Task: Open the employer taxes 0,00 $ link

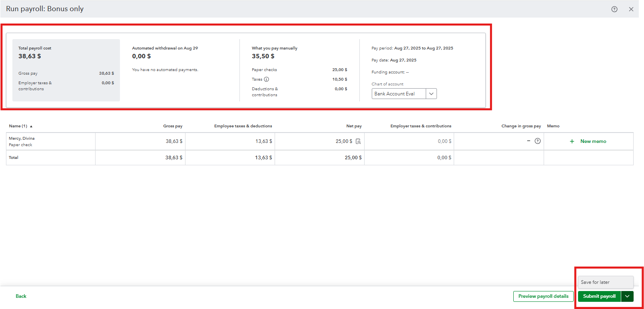Action: click(444, 141)
